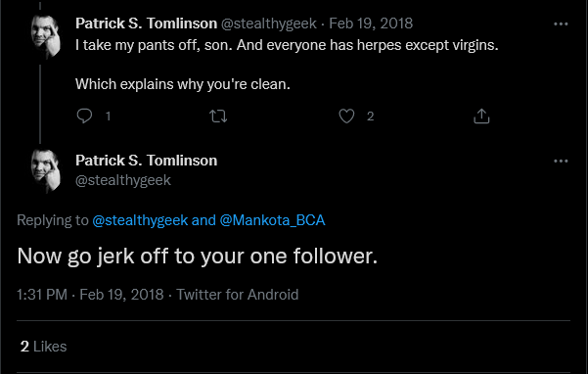Click the reply speech bubble icon
The height and width of the screenshot is (374, 588).
coord(84,116)
